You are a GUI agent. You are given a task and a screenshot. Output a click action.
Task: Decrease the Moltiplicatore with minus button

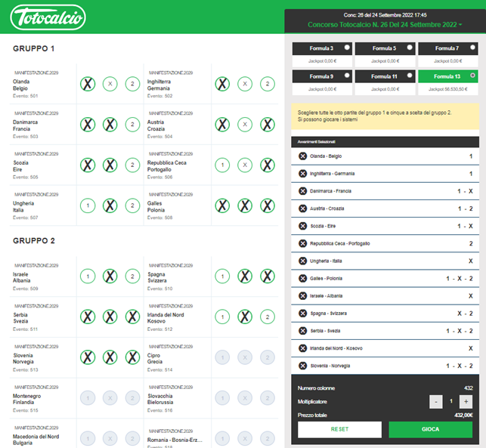(435, 402)
